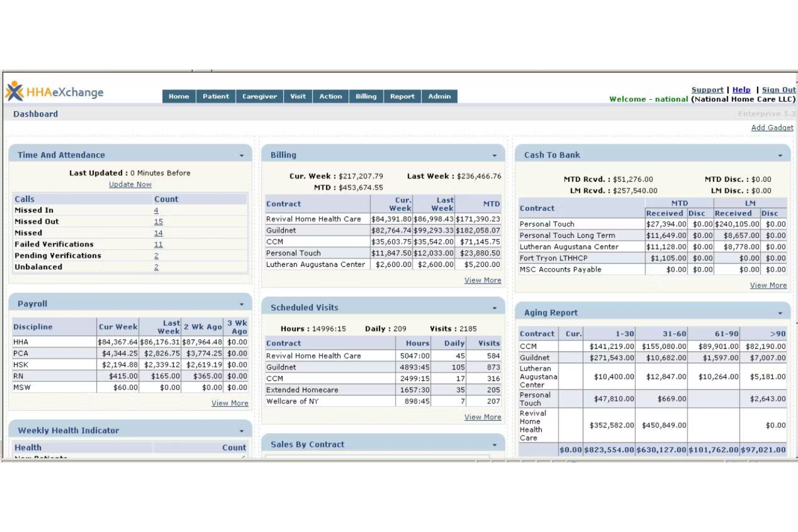Click the Calls column header

click(x=24, y=199)
